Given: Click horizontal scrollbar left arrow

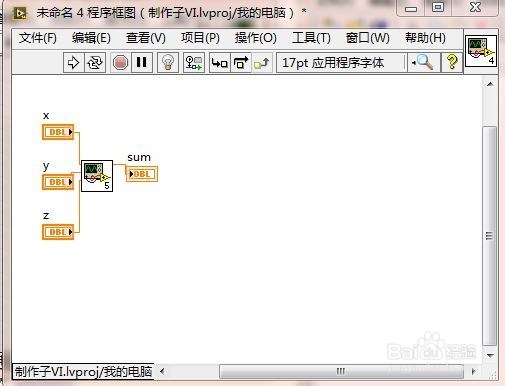Looking at the screenshot, I should (162, 371).
